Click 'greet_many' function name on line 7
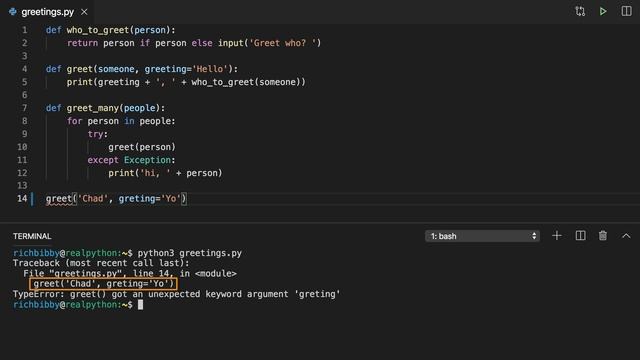 [x=93, y=108]
